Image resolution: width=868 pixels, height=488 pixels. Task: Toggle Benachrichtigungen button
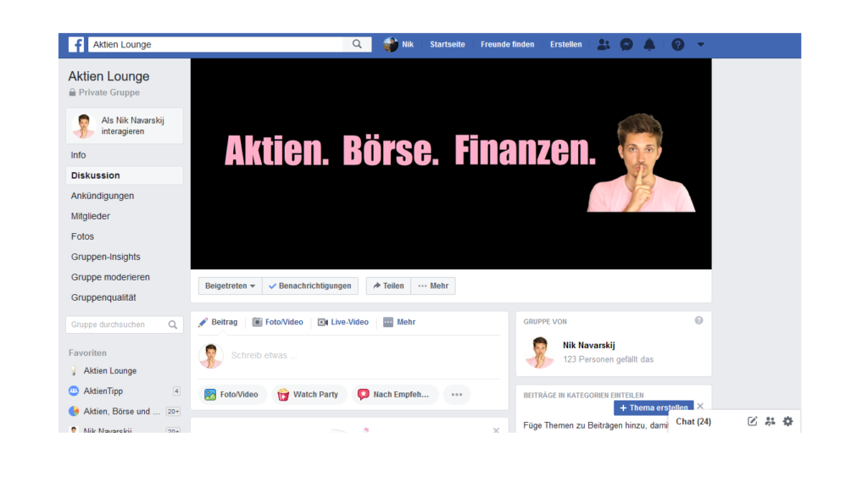310,286
